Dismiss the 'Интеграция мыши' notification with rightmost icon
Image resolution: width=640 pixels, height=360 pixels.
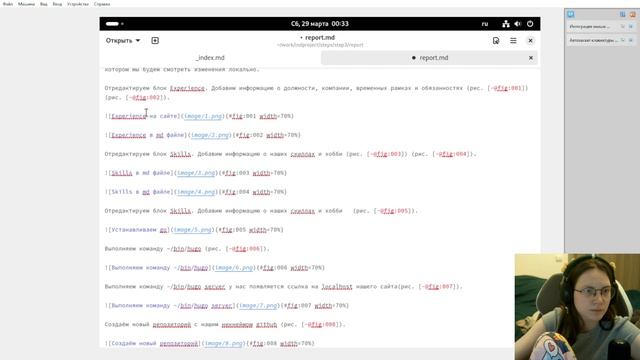pyautogui.click(x=631, y=27)
